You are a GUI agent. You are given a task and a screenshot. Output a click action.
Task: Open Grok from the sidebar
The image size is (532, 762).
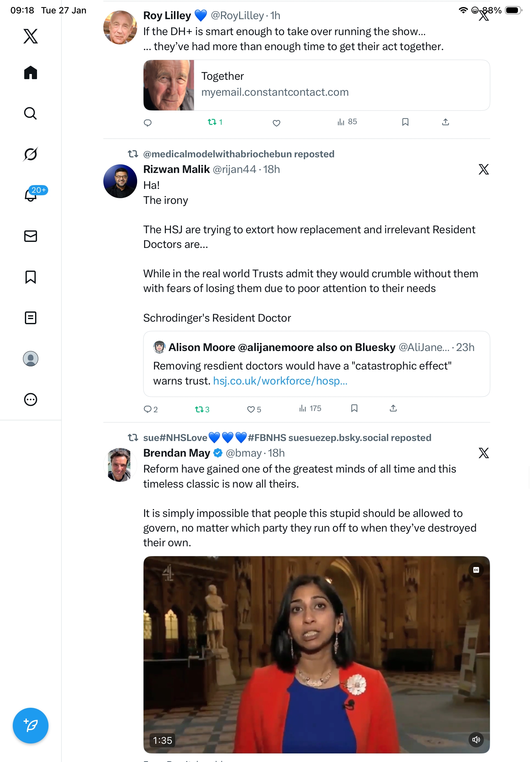coord(31,154)
